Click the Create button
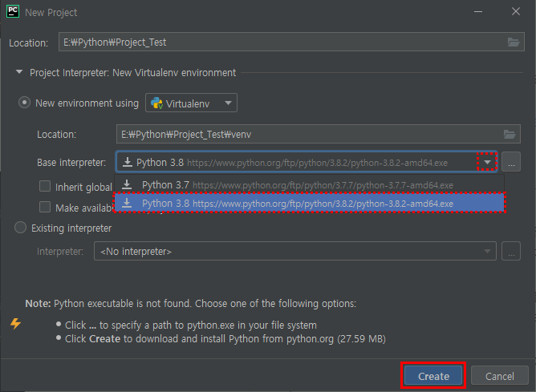This screenshot has height=392, width=536. pyautogui.click(x=433, y=376)
